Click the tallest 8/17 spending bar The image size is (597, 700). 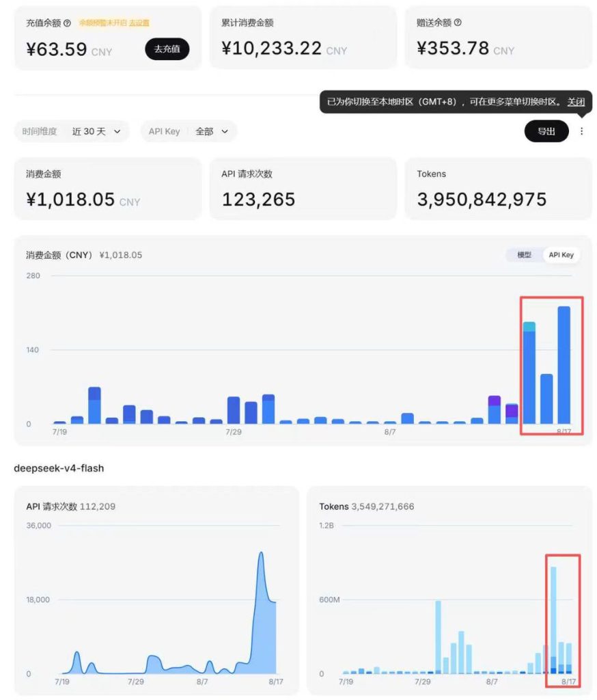point(564,365)
